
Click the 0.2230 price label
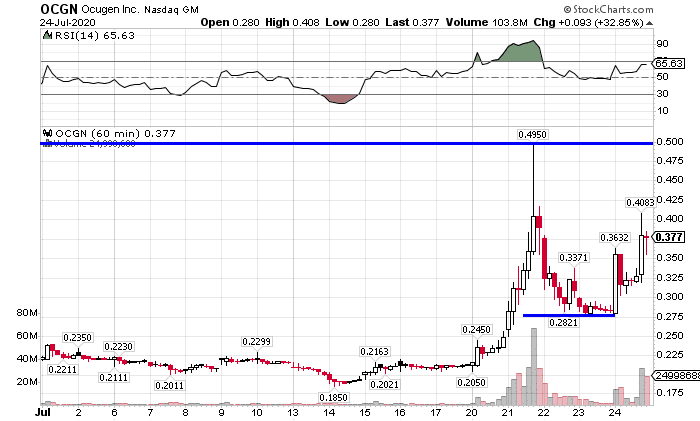[118, 346]
